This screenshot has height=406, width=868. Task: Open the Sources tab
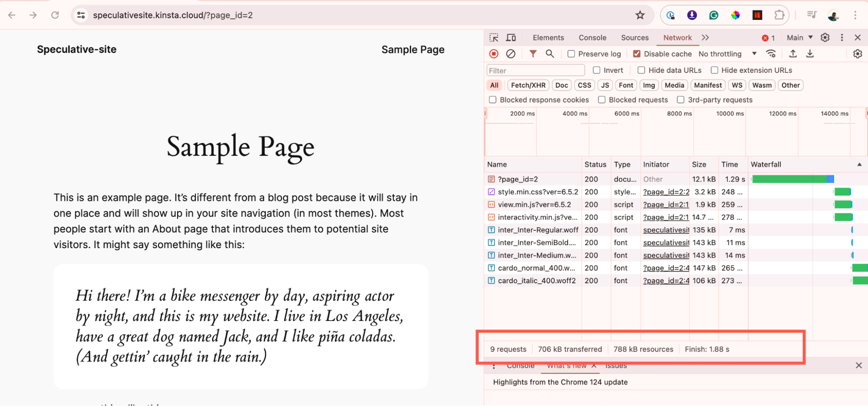coord(634,37)
